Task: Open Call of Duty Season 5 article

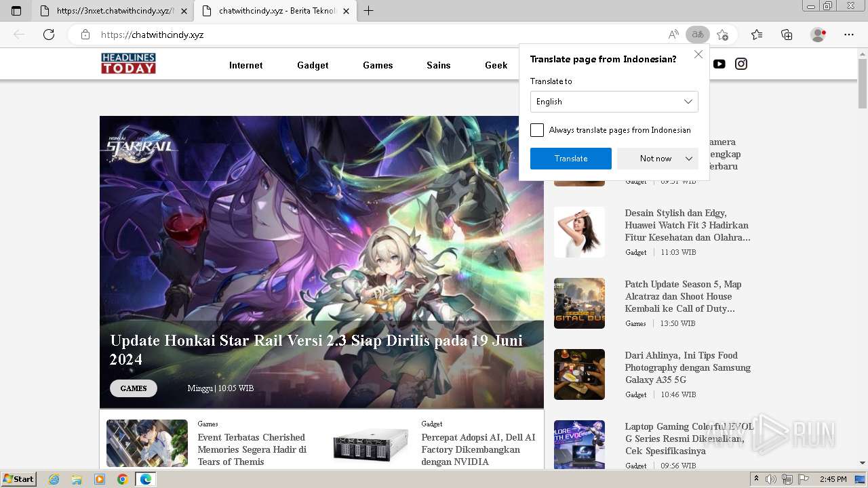Action: 684,296
